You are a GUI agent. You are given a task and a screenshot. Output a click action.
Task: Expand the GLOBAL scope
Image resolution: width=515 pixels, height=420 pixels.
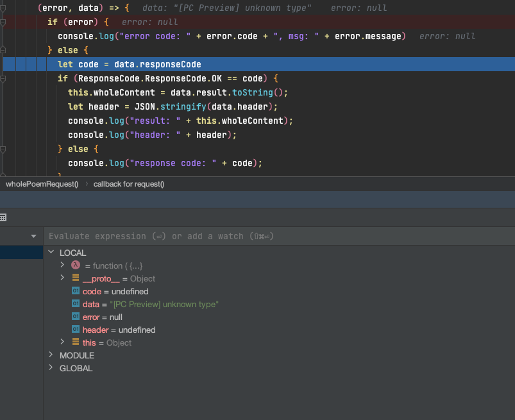click(x=51, y=367)
